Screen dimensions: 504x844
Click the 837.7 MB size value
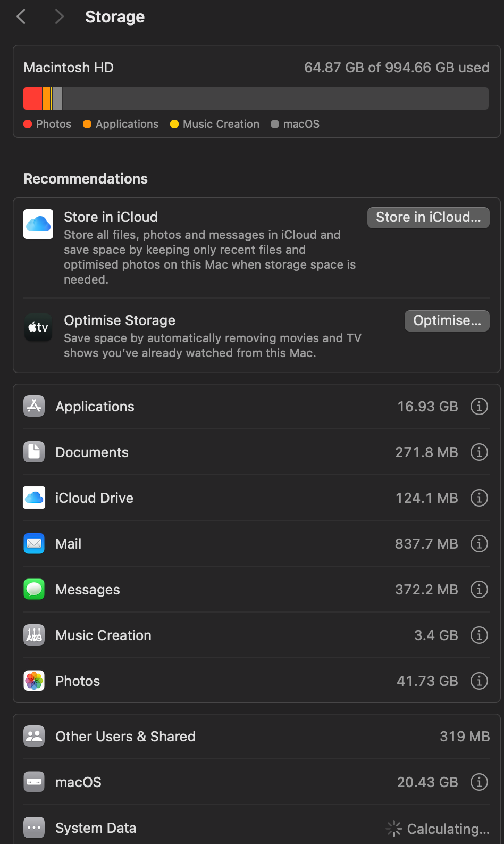point(426,544)
